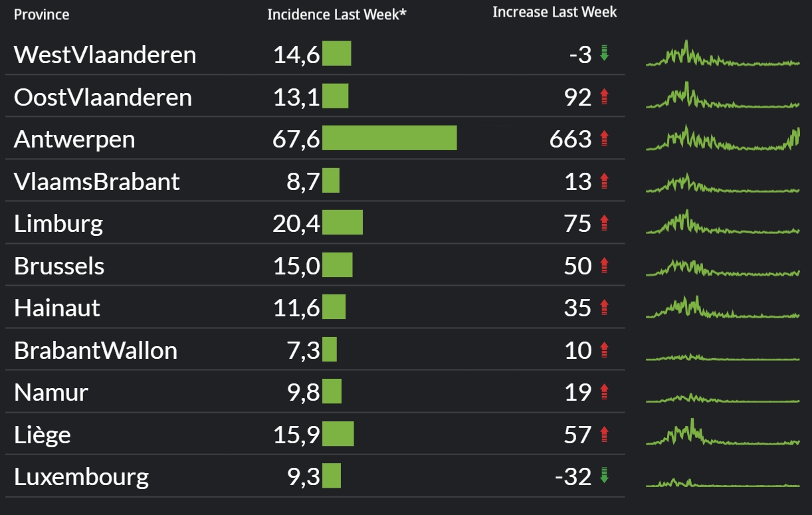Click Antwerpen's green incidence bar
The image size is (812, 515).
(389, 138)
